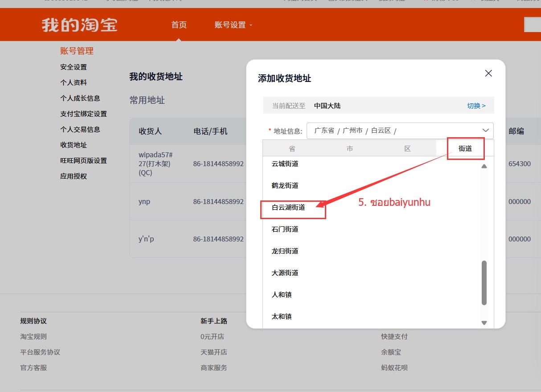Image resolution: width=541 pixels, height=392 pixels.
Task: Open the 地址信息 region dropdown
Action: click(x=400, y=131)
